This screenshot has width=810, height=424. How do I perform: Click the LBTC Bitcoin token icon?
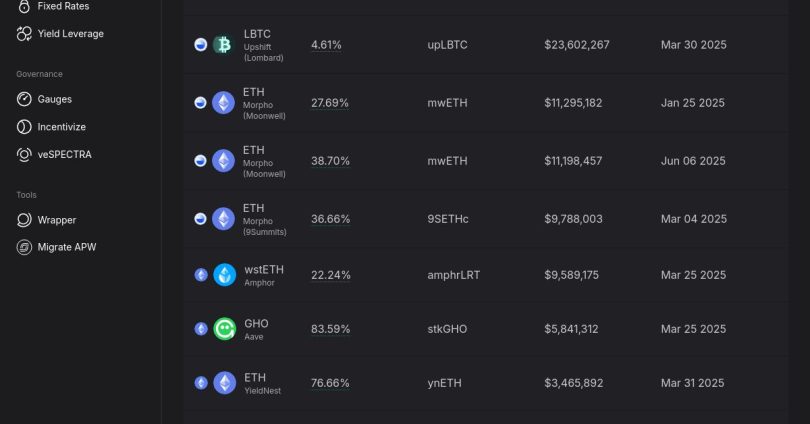[222, 45]
